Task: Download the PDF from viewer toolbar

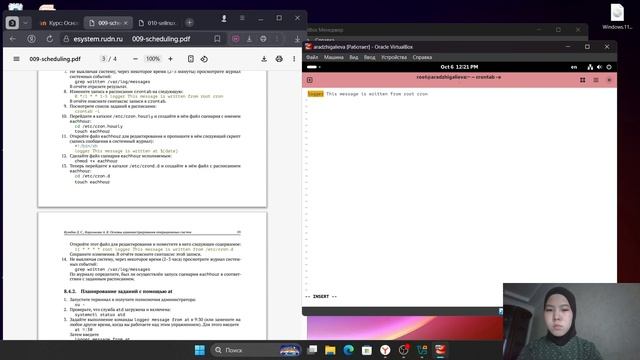Action: 264,59
